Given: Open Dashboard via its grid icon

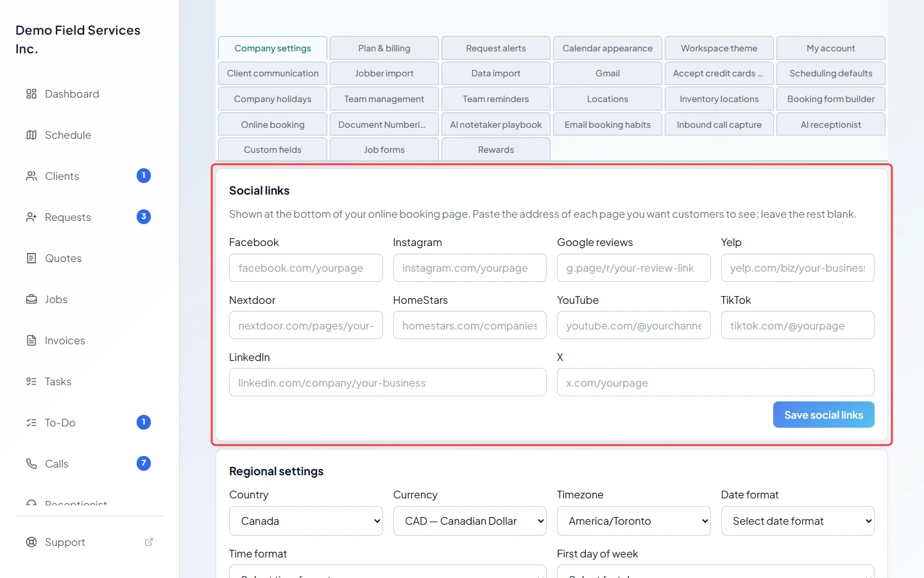Looking at the screenshot, I should tap(31, 94).
